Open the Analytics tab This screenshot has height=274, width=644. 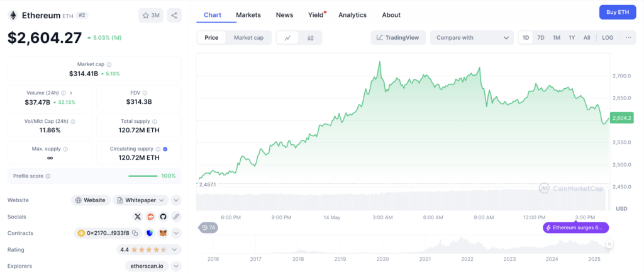[352, 15]
